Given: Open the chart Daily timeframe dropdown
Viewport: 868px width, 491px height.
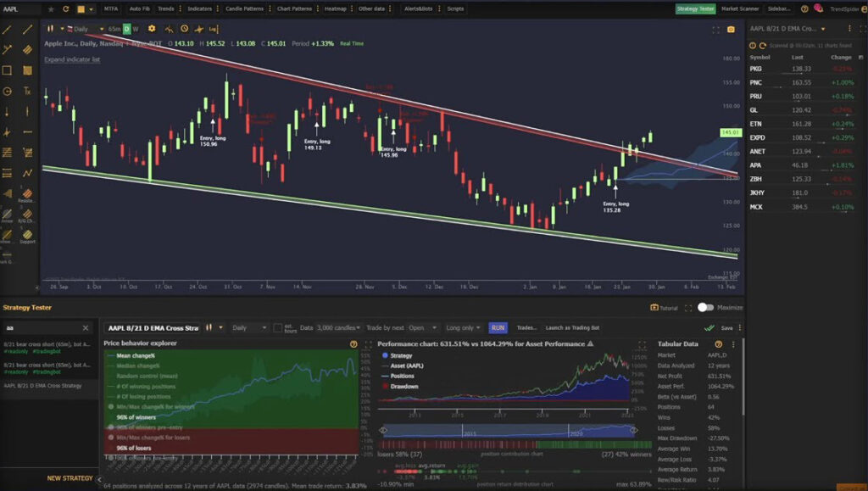Looking at the screenshot, I should tap(86, 29).
